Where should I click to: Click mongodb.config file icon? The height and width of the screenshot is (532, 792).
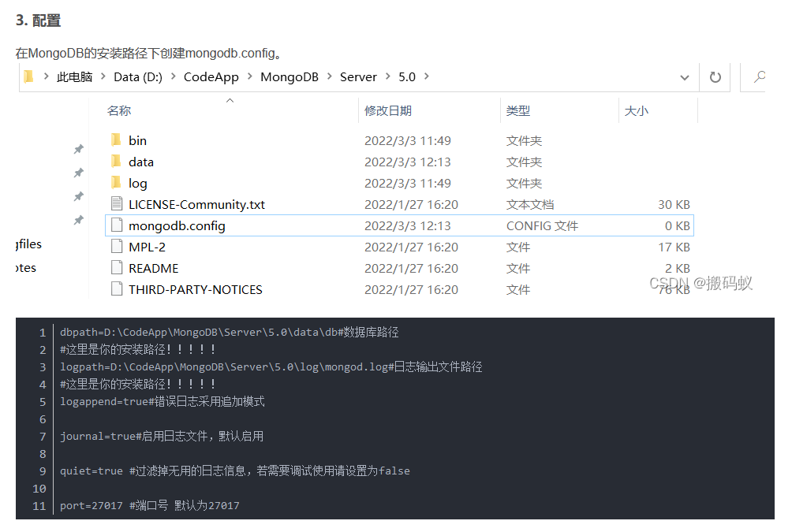(x=117, y=225)
